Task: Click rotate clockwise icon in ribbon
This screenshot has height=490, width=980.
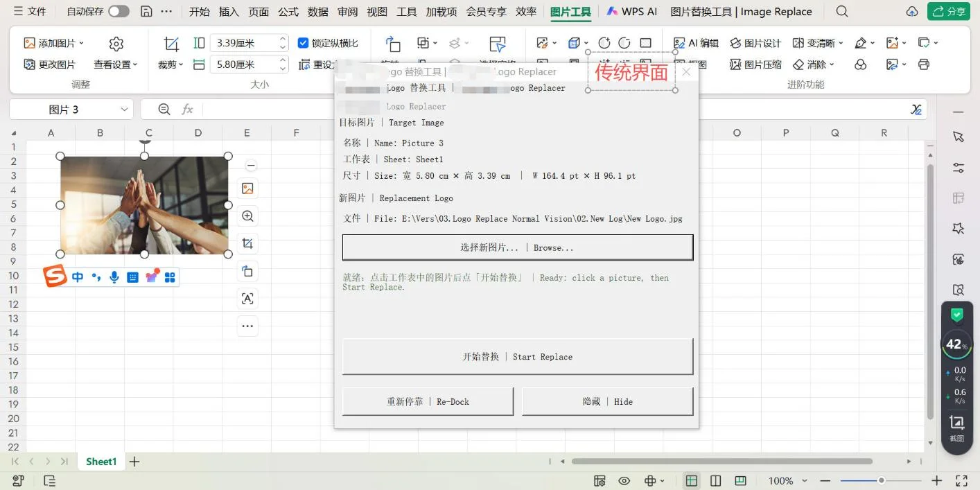Action: (604, 43)
